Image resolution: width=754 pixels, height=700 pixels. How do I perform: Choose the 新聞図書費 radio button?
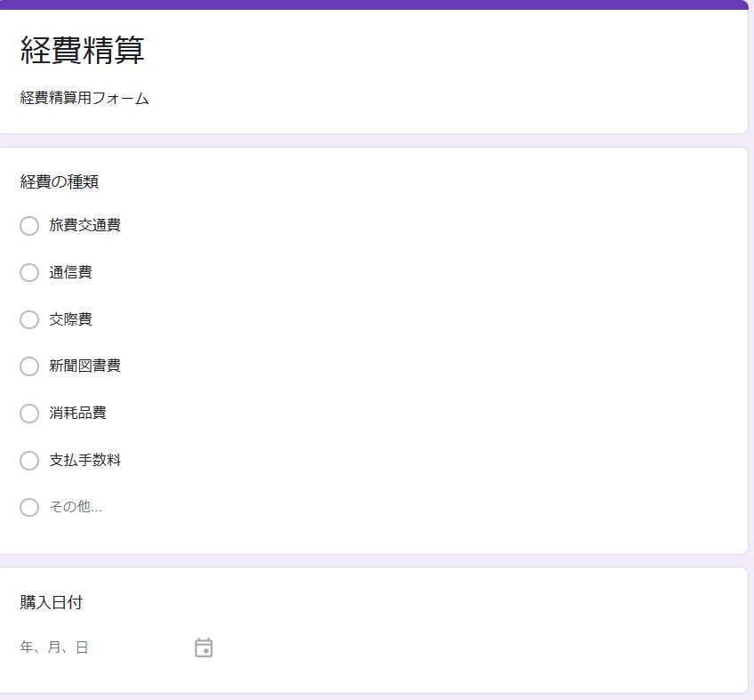coord(29,366)
